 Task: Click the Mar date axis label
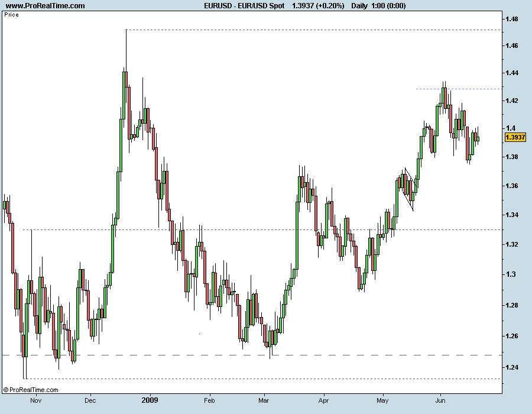(x=264, y=400)
